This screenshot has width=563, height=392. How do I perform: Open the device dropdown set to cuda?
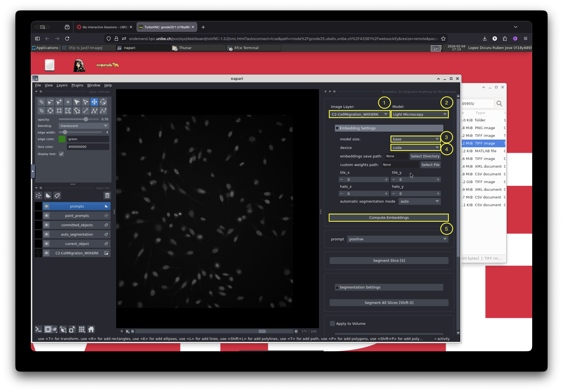click(415, 148)
